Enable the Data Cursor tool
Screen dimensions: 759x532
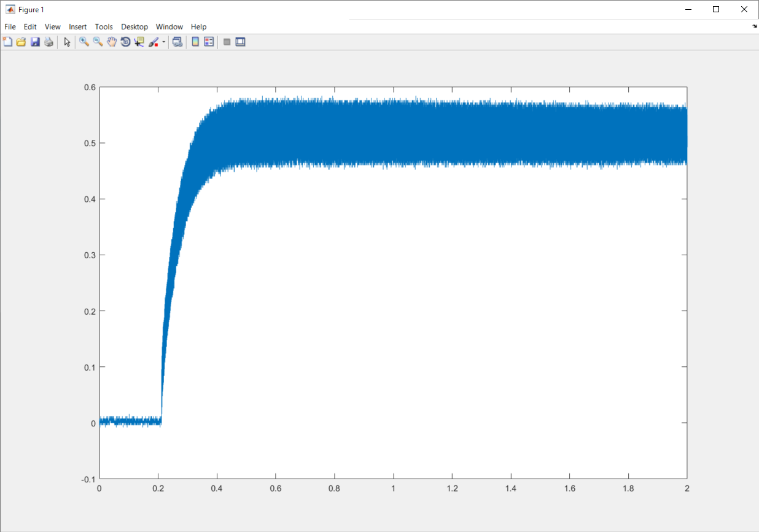click(139, 42)
